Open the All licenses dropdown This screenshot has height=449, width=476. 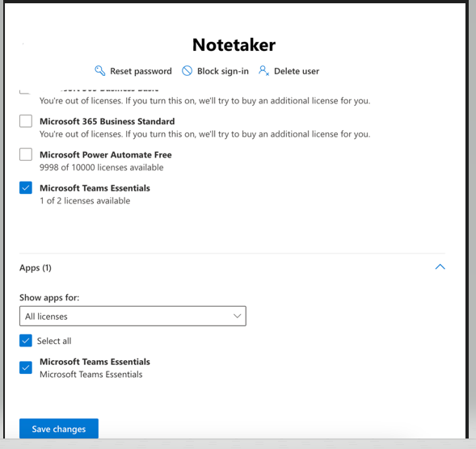pyautogui.click(x=133, y=316)
